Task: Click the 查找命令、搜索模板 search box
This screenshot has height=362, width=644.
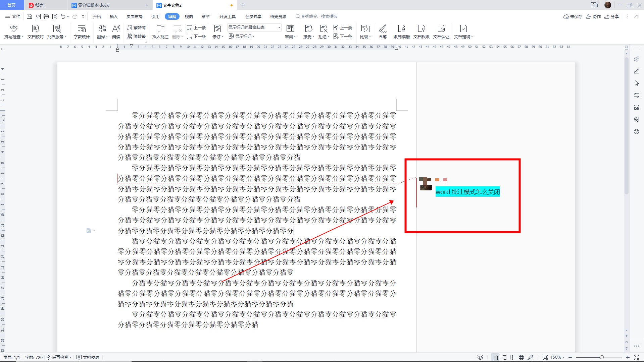Action: pos(316,16)
